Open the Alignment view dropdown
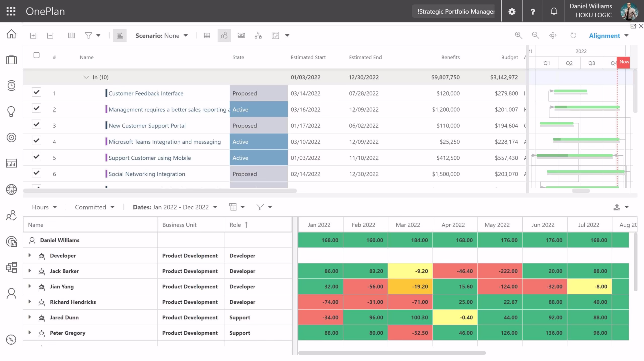644x361 pixels. coord(609,36)
